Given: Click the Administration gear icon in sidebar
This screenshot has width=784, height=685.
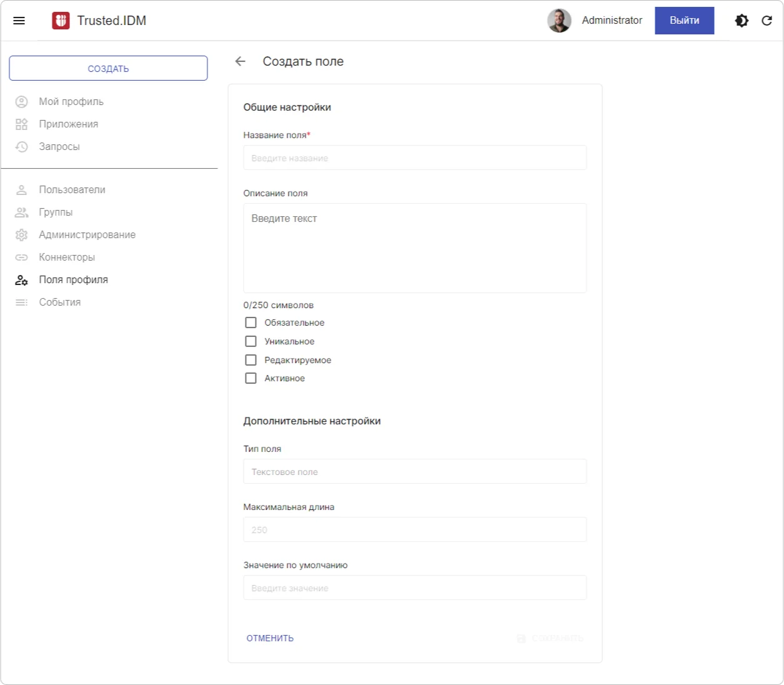Looking at the screenshot, I should pos(22,235).
